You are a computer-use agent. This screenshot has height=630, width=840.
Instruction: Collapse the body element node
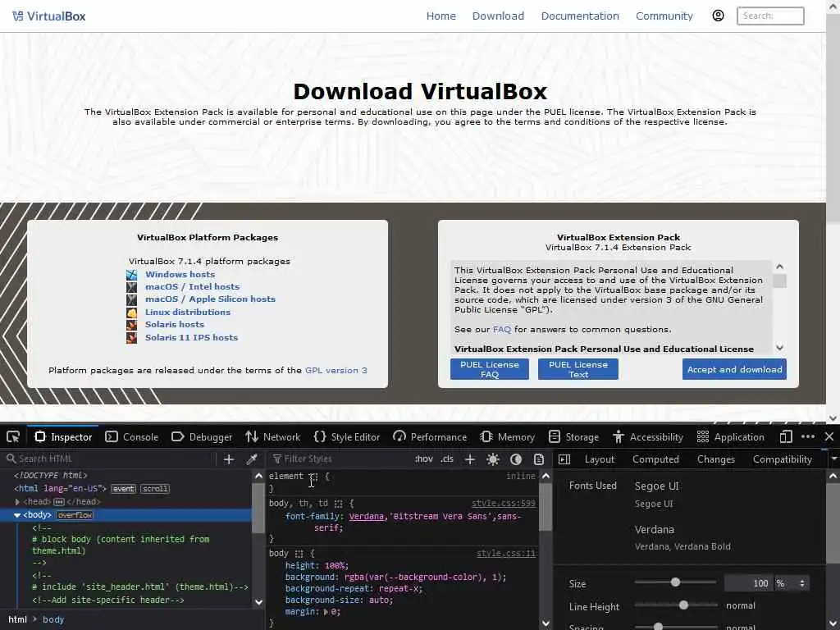(x=17, y=515)
